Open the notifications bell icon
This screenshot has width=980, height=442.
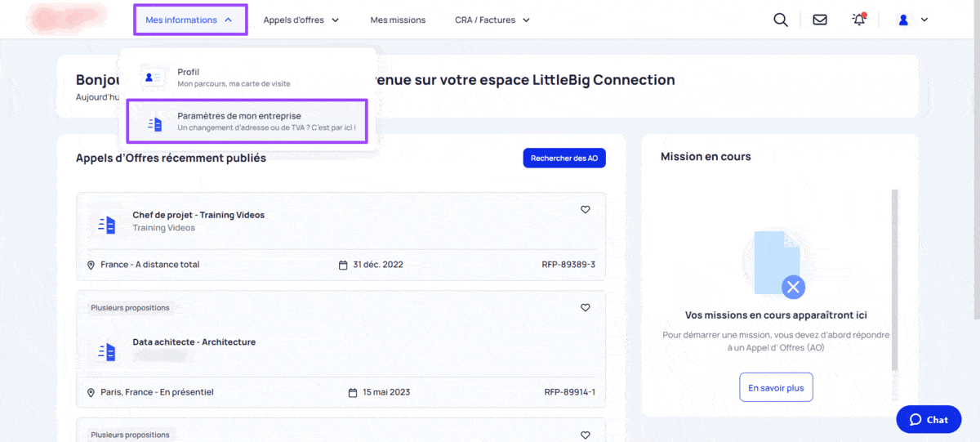point(859,19)
